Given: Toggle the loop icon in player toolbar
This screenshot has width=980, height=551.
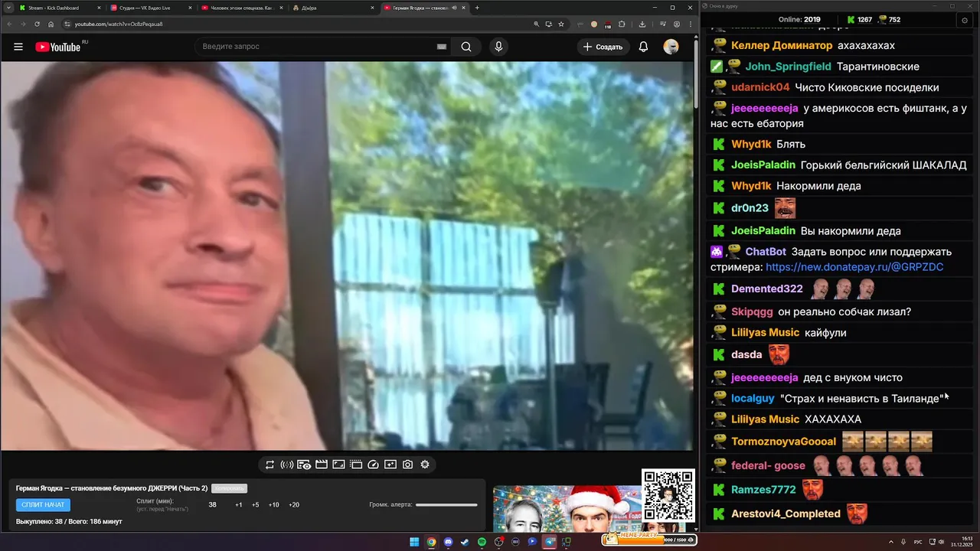Looking at the screenshot, I should coord(269,465).
